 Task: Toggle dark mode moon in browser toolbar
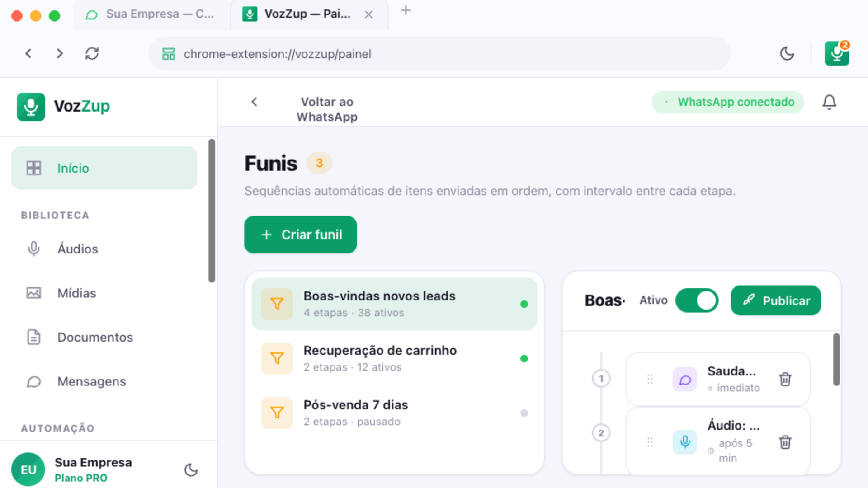[787, 54]
